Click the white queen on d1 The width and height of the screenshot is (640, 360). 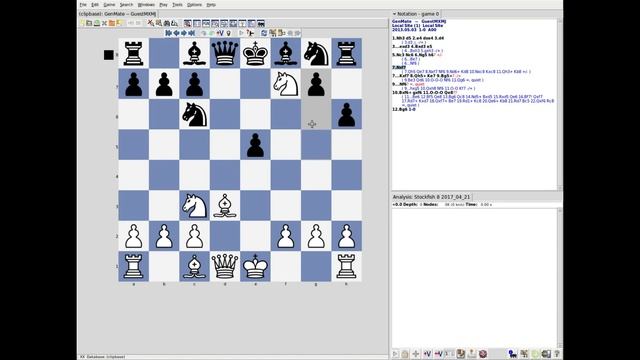(225, 266)
